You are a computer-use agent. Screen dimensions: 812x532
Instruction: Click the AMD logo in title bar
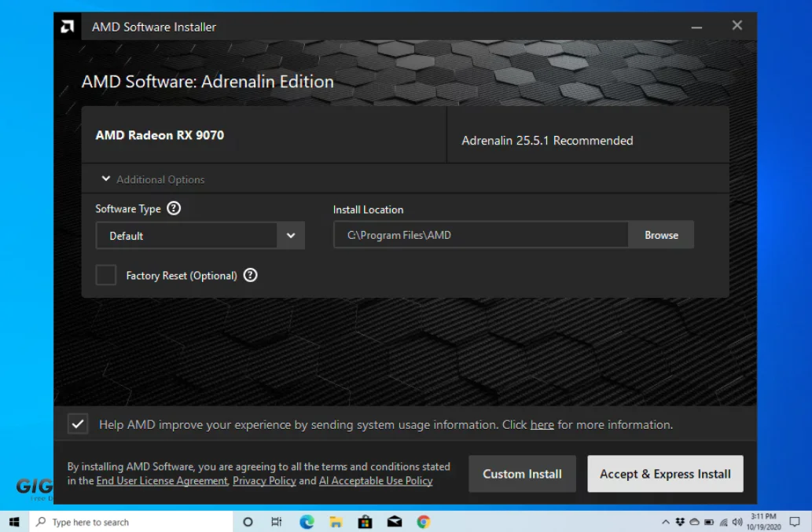(68, 27)
